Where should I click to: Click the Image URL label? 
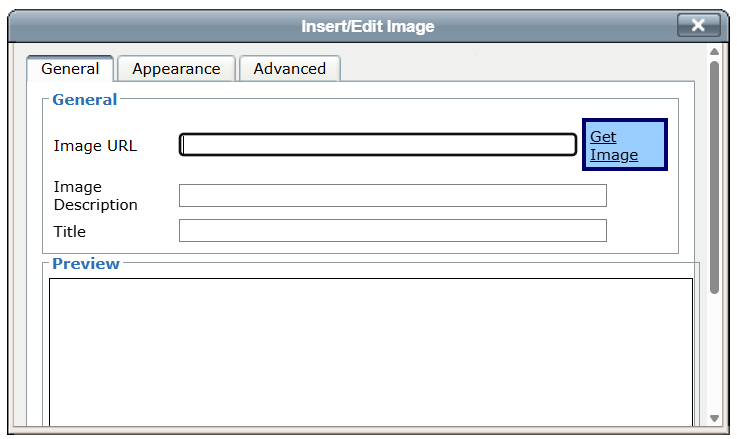(95, 146)
